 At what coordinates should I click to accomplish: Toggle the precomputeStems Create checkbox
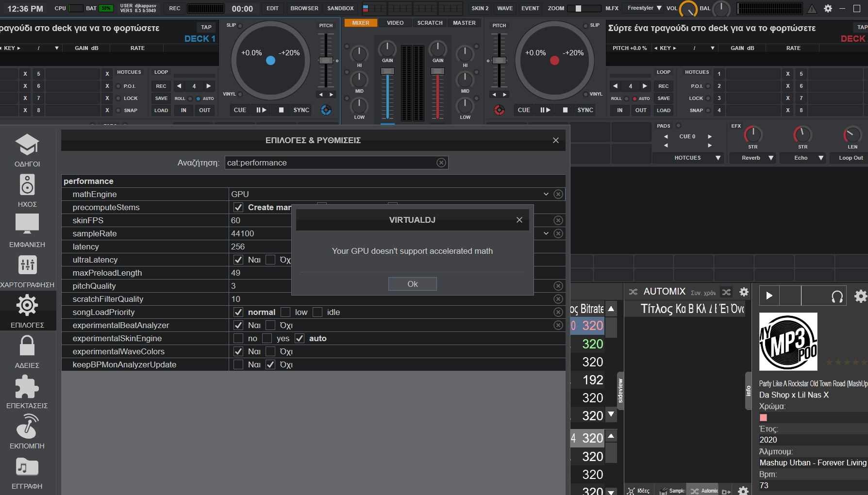[238, 207]
